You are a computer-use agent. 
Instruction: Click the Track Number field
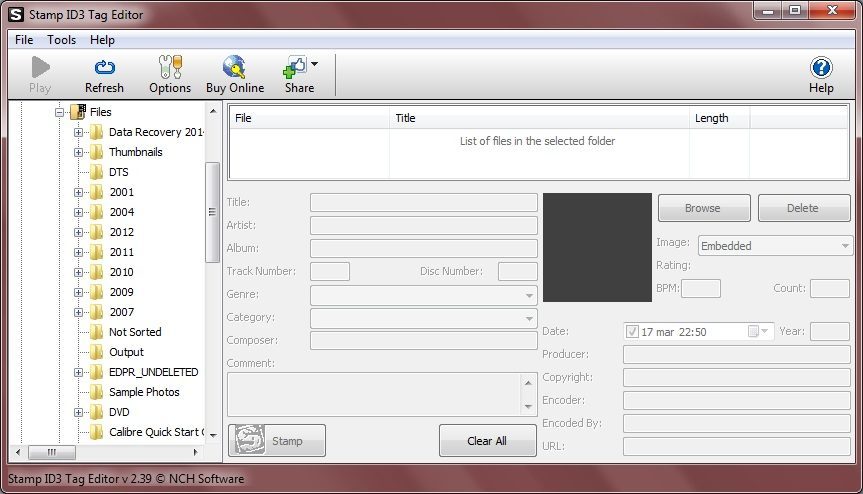coord(330,271)
